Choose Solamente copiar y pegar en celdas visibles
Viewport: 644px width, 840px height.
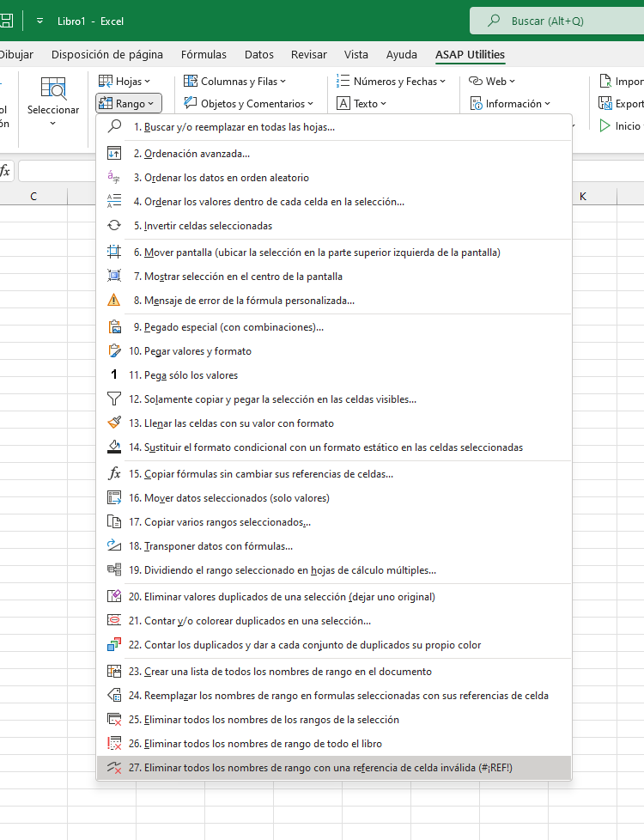tap(334, 399)
